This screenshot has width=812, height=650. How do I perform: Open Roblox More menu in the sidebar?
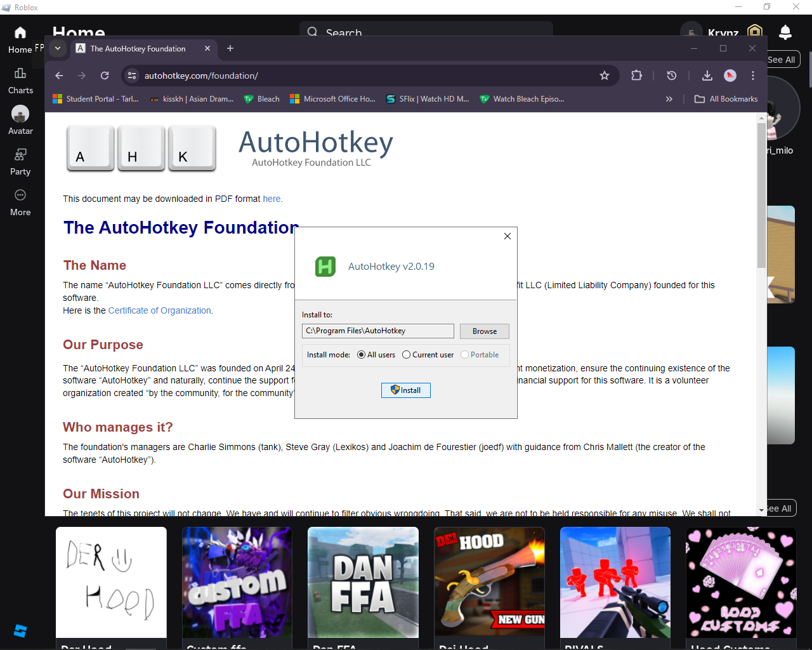pos(20,202)
